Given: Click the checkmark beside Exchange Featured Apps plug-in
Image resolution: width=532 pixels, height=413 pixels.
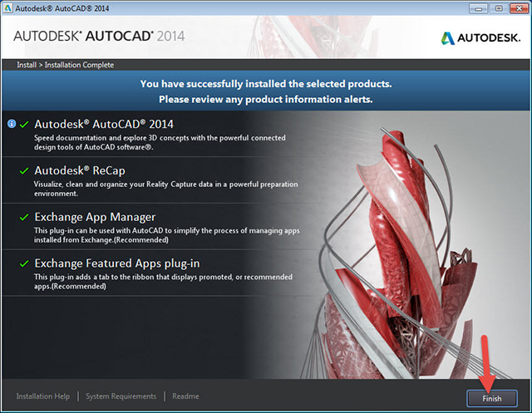Looking at the screenshot, I should [x=24, y=263].
